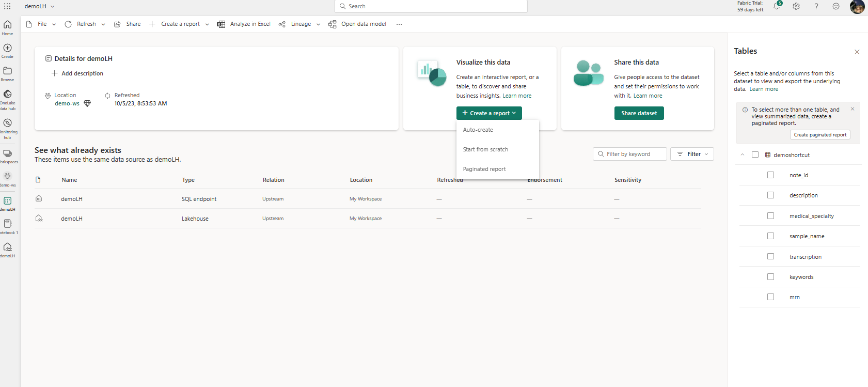This screenshot has width=868, height=387.
Task: Check the medical_specialty column checkbox
Action: 770,216
